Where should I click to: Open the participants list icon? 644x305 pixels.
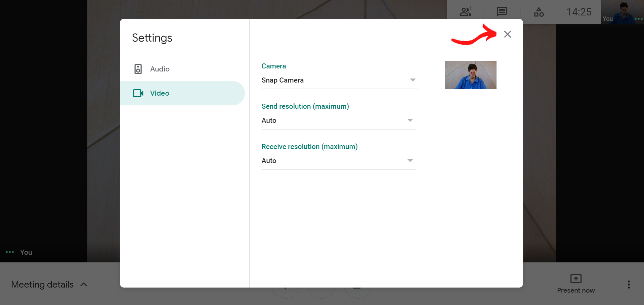[x=465, y=12]
